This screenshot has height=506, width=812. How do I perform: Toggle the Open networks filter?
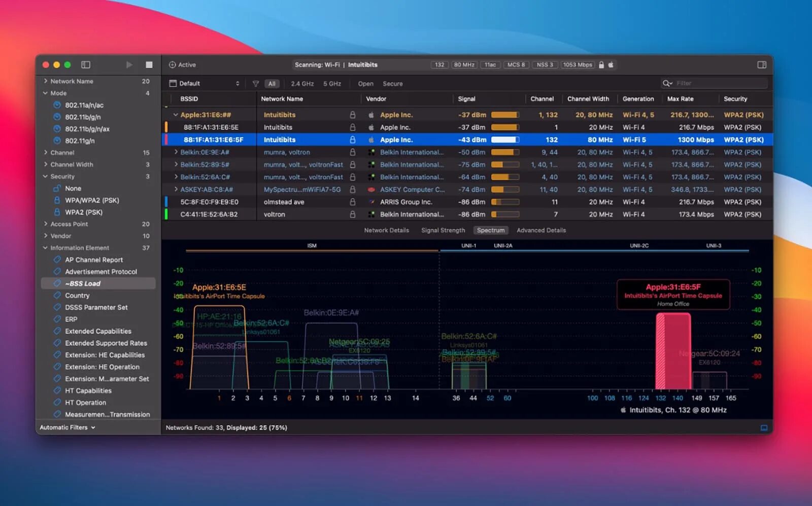point(365,84)
